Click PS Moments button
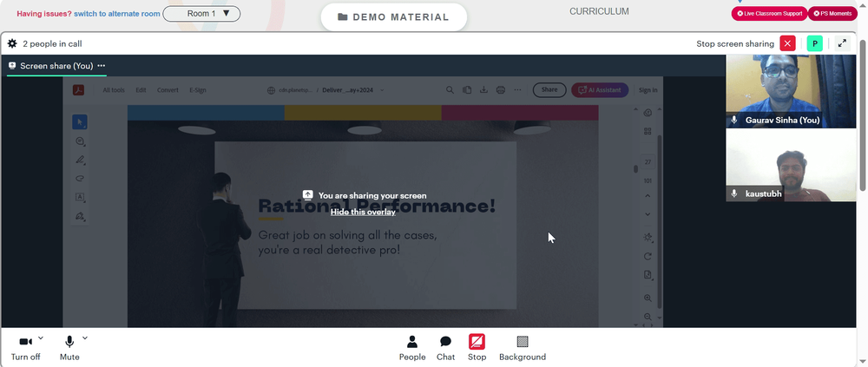Viewport: 868px width, 367px height. [x=832, y=13]
